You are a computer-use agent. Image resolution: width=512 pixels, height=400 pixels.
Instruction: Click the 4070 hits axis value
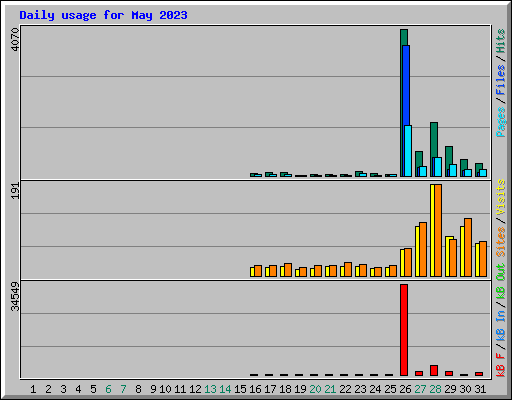[x=15, y=39]
